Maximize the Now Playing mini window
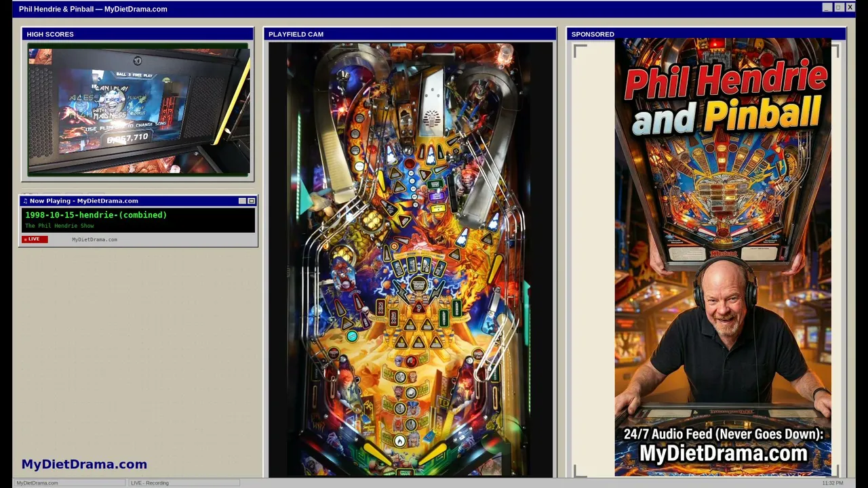 [x=251, y=201]
